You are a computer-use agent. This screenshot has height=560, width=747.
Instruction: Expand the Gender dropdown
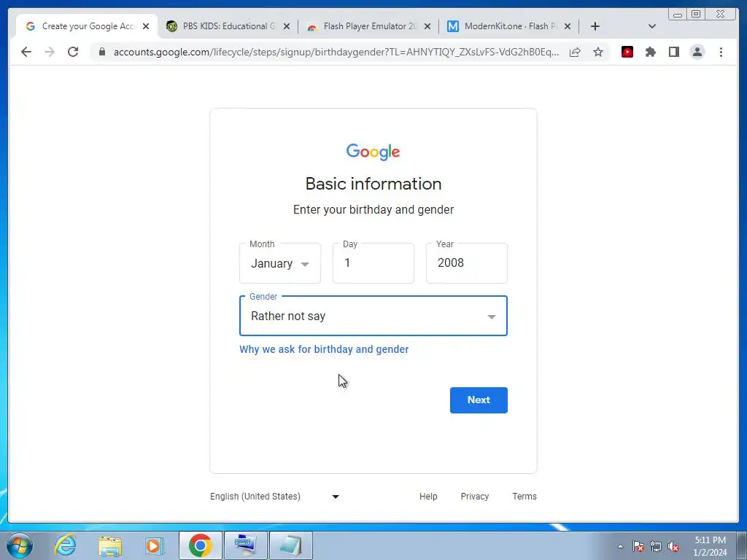[x=373, y=316]
